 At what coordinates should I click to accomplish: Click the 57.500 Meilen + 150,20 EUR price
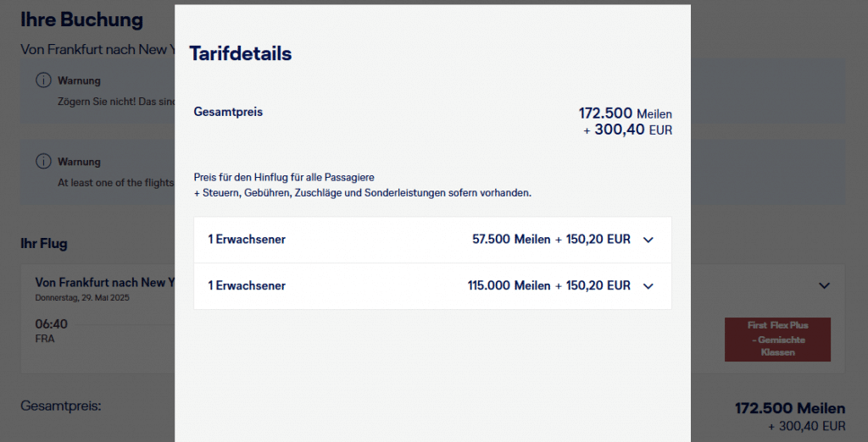[551, 240]
